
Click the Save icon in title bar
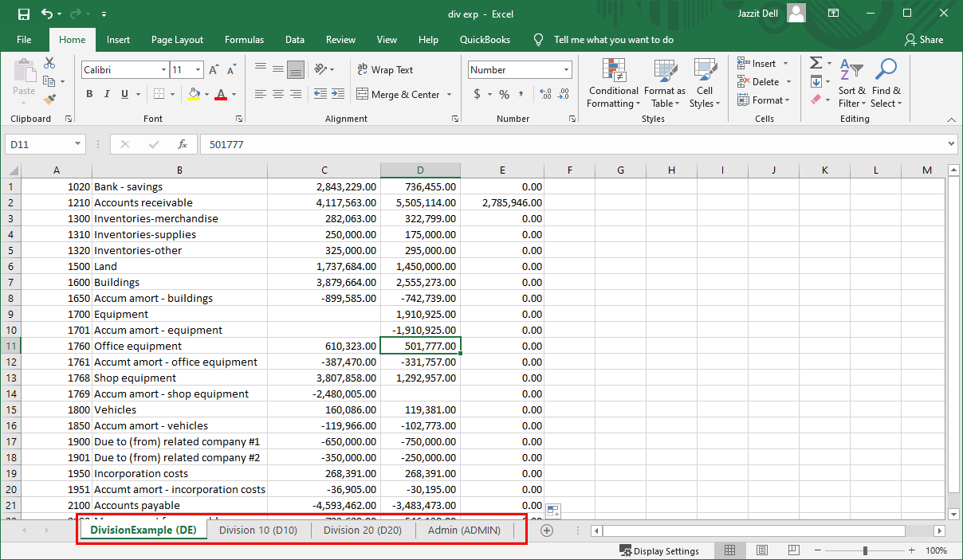(23, 14)
